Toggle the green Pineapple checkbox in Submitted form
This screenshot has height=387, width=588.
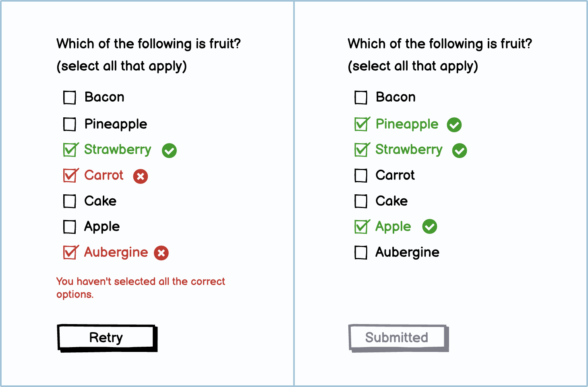361,124
